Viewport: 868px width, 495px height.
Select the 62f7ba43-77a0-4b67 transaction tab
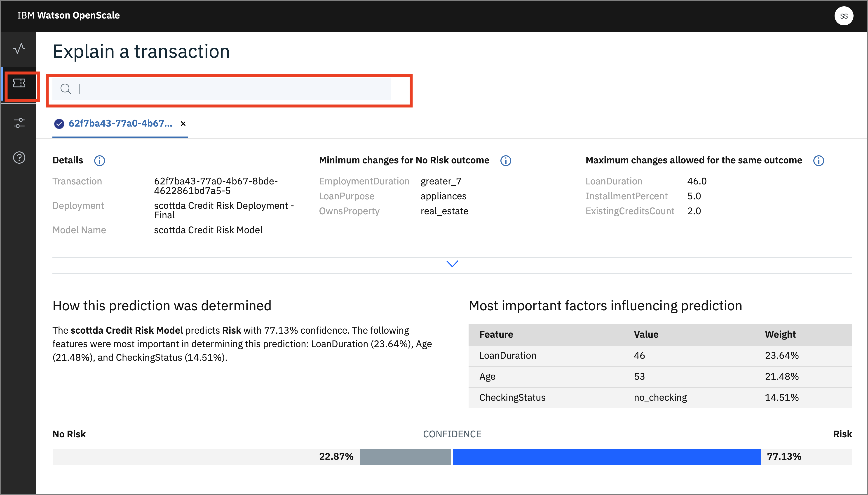click(120, 124)
